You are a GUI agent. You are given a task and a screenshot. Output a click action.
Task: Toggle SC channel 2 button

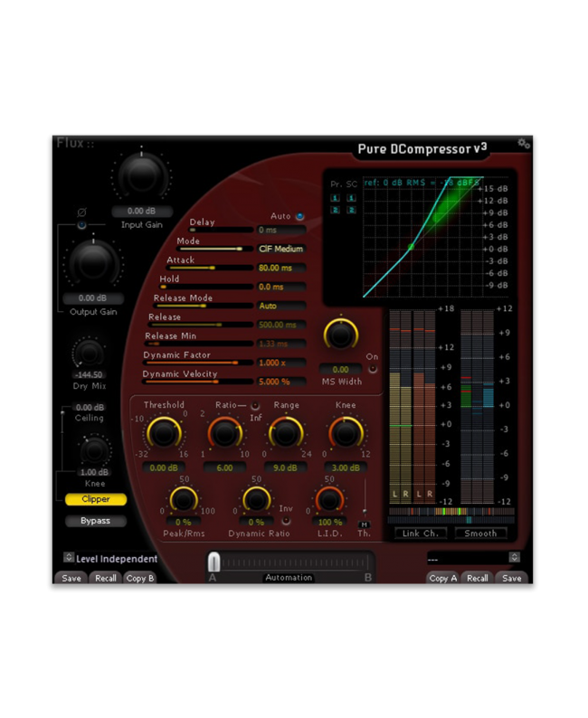click(x=351, y=210)
